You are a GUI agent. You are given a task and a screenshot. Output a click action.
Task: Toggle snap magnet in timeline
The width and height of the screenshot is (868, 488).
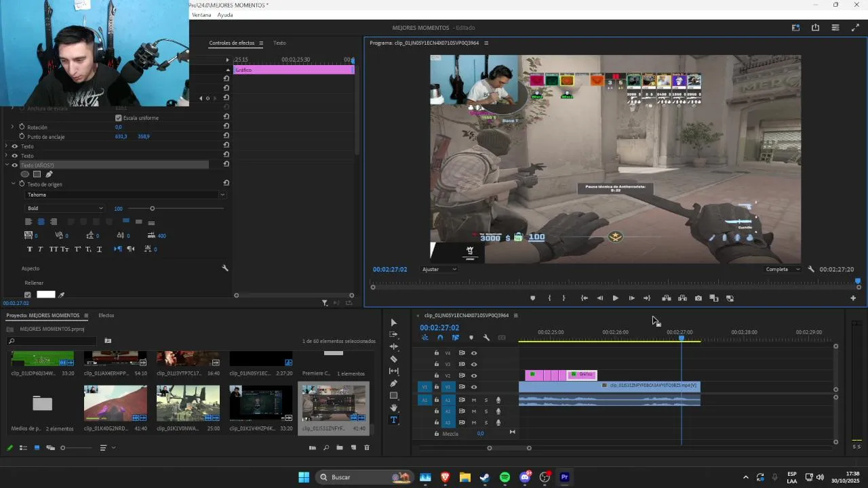coord(440,338)
